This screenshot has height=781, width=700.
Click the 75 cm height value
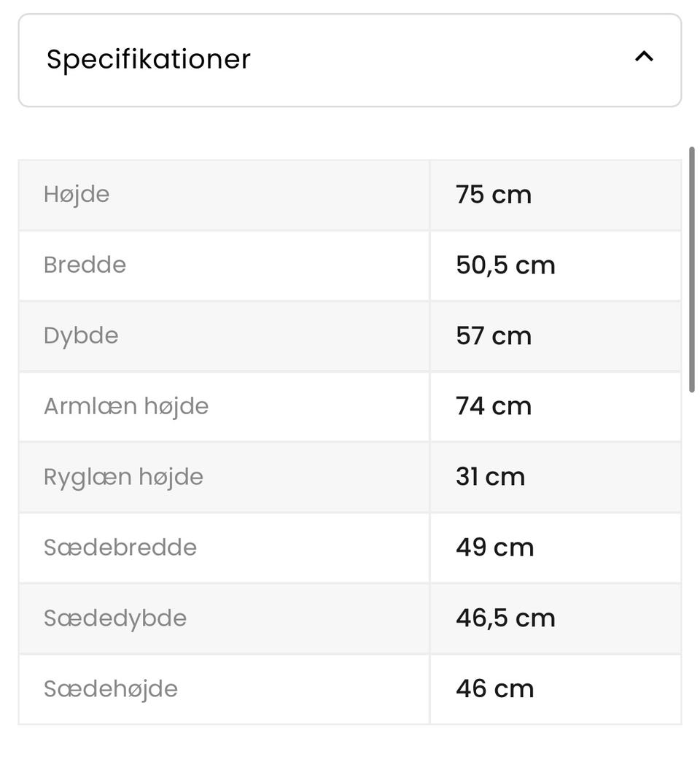pos(494,194)
